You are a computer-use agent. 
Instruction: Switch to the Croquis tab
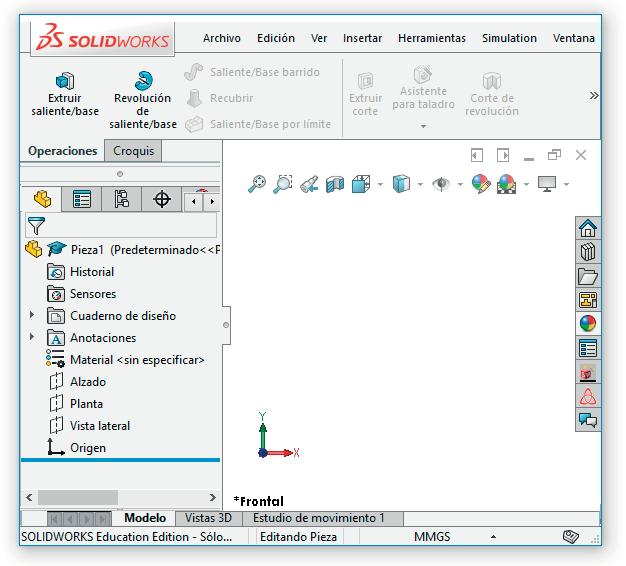tap(133, 151)
